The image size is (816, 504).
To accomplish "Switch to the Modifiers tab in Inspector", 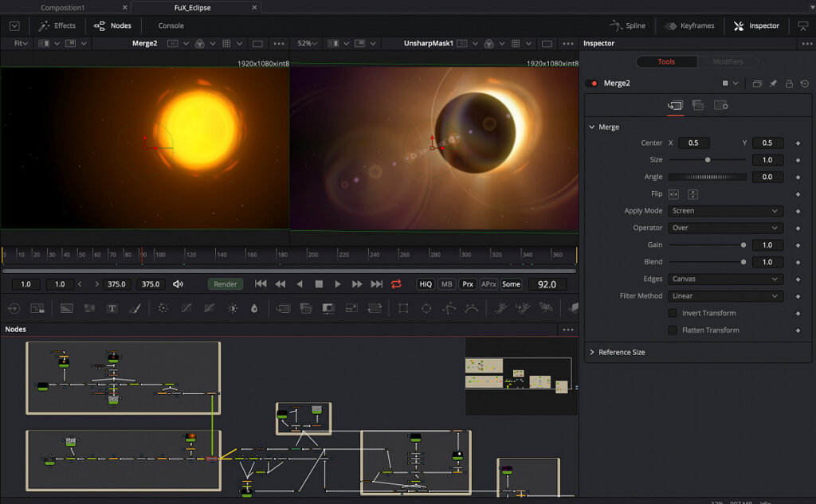I will click(x=728, y=61).
